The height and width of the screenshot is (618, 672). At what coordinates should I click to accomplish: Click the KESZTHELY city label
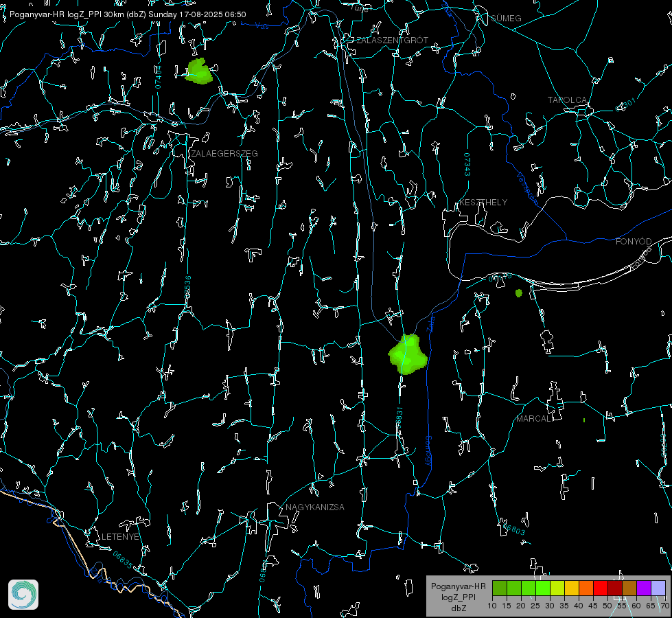483,202
